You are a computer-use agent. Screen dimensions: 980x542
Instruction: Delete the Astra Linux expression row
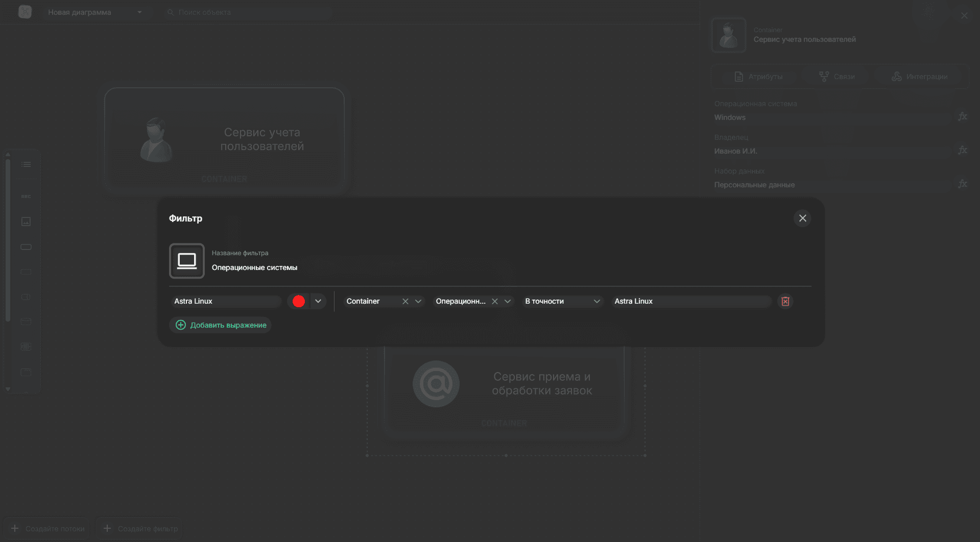coord(785,301)
